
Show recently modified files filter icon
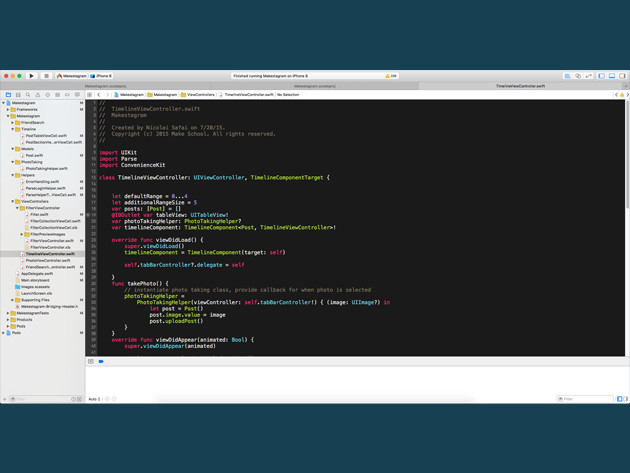pos(74,399)
